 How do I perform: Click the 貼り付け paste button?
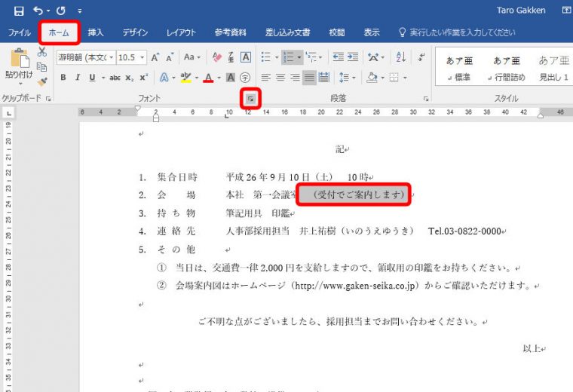[19, 68]
